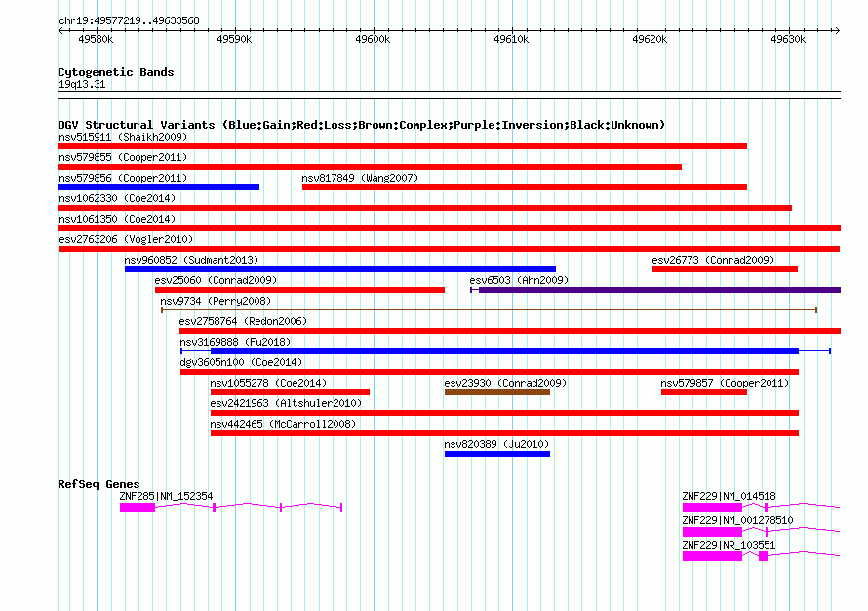Select the ZNF229 NM_014518 exon block
Screen dimensions: 868x611
point(712,508)
